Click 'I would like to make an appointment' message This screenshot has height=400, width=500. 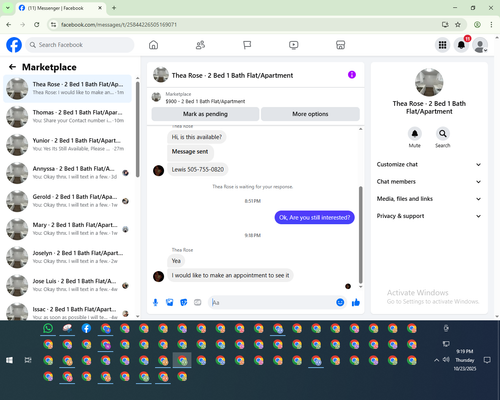pos(230,275)
